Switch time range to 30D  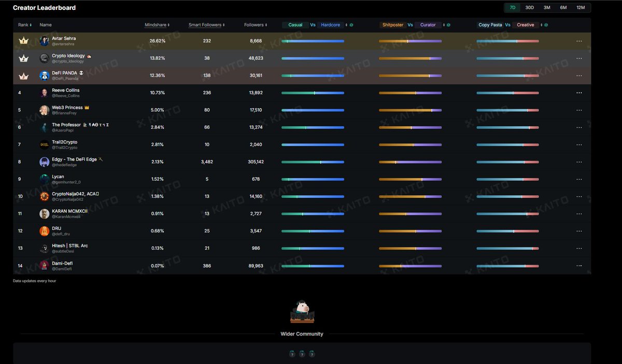click(x=529, y=8)
